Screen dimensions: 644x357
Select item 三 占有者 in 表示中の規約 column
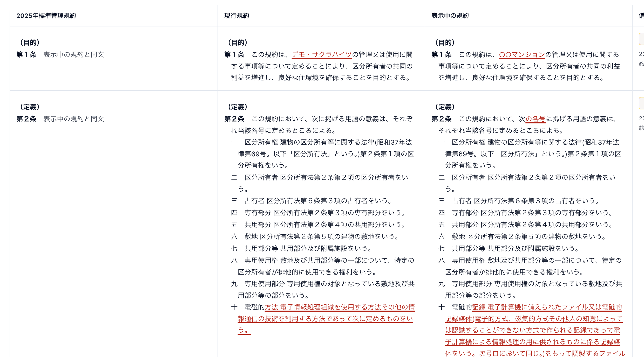pyautogui.click(x=519, y=201)
